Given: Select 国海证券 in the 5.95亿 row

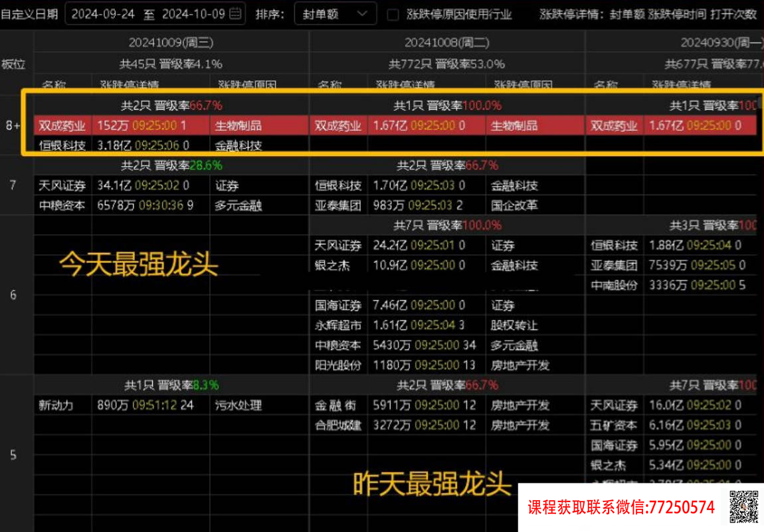Looking at the screenshot, I should [614, 445].
